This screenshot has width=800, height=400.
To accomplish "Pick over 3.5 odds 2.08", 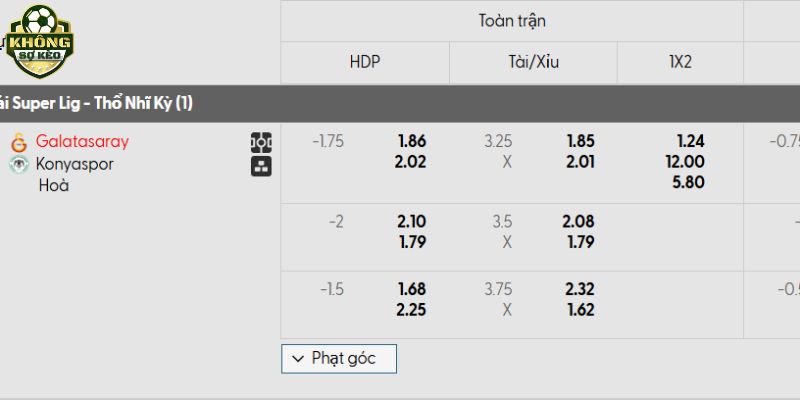I will coord(580,222).
